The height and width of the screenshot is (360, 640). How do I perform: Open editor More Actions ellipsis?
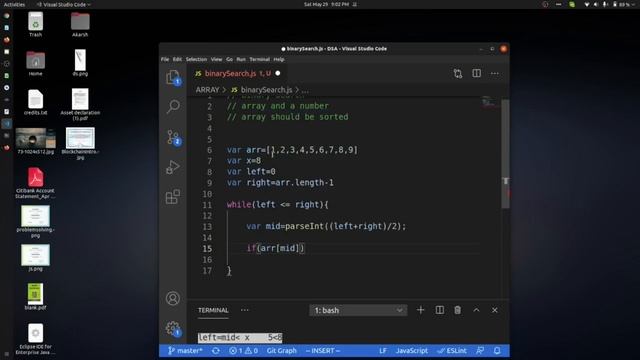click(495, 73)
